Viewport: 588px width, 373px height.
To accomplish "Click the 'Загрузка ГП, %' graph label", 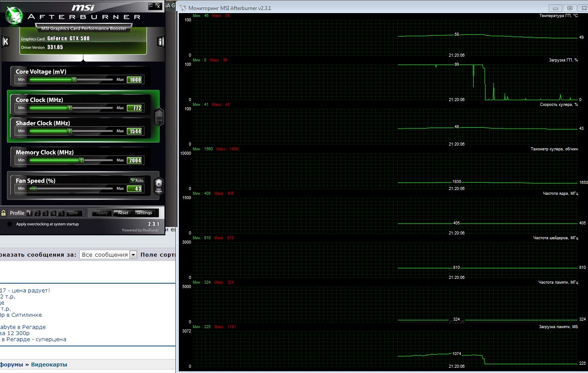I will [x=563, y=60].
